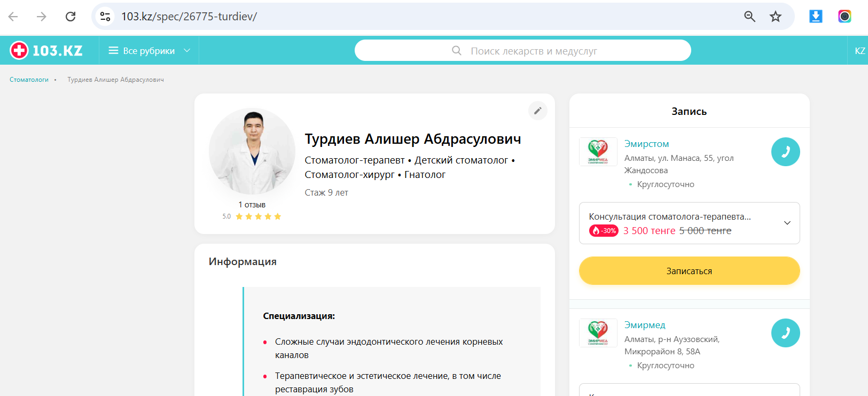
Task: Go to 103.KZ home via logo
Action: pyautogui.click(x=46, y=51)
